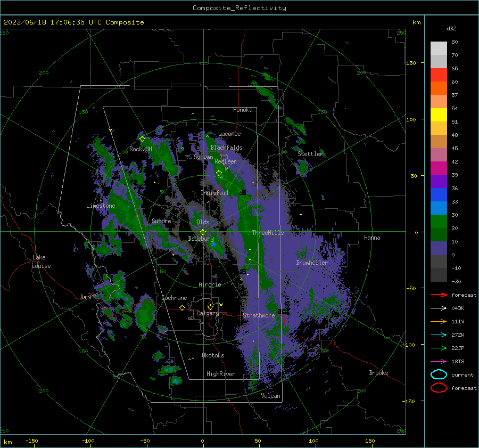Click the Banff label
Screen dimensions: 479x448
pyautogui.click(x=88, y=297)
